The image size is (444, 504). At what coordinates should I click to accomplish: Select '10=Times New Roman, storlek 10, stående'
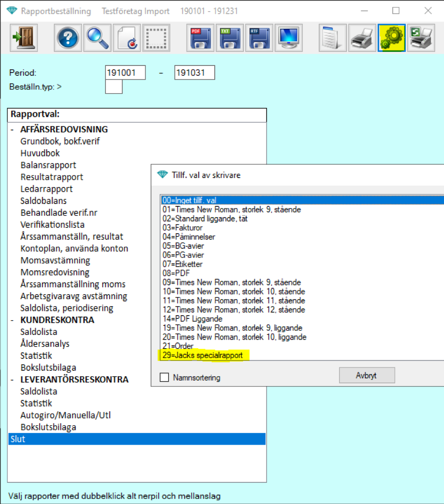[234, 292]
